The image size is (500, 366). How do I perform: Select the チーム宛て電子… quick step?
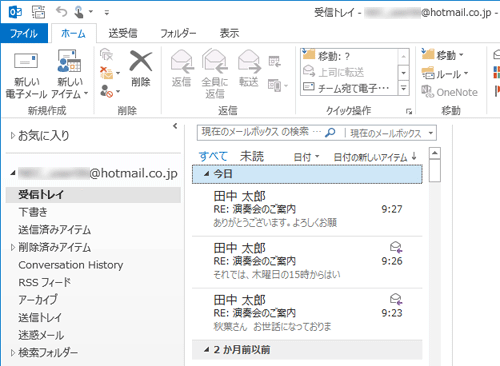pos(349,88)
